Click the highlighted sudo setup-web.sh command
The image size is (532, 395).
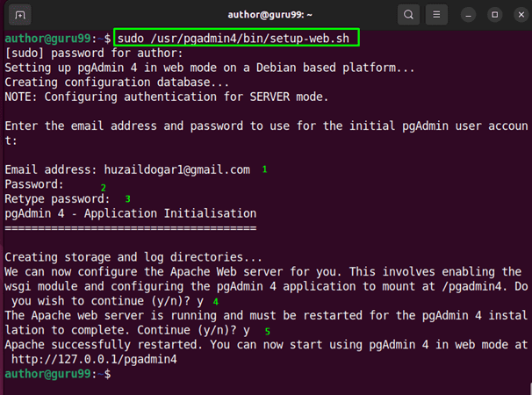(x=237, y=39)
